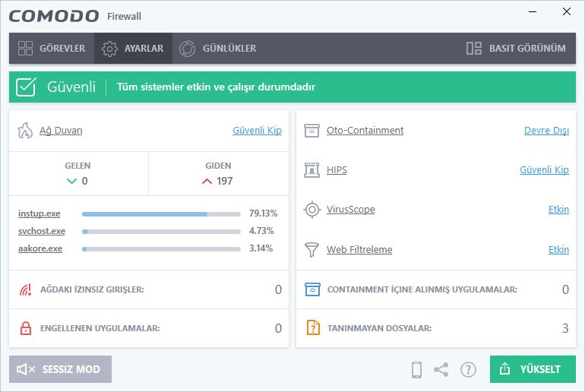The image size is (585, 392).
Task: Open the Tanınmayan Dosyalar count 3
Action: point(565,329)
